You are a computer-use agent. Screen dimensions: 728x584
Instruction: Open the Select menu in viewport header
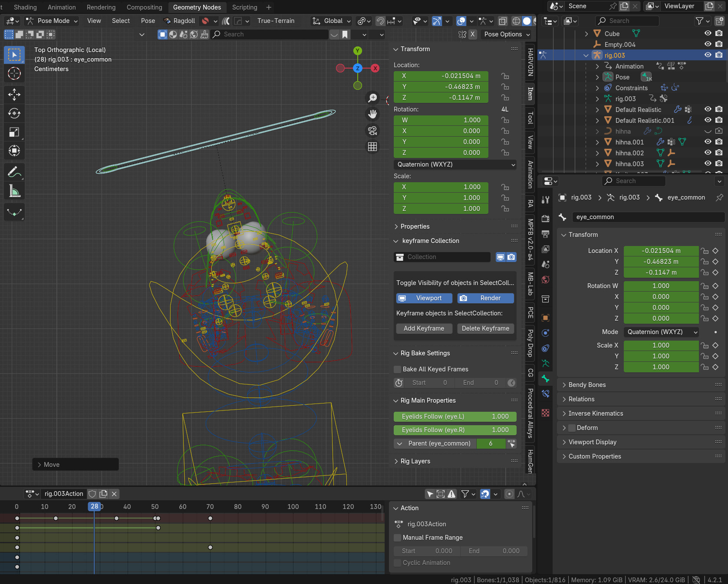[121, 21]
